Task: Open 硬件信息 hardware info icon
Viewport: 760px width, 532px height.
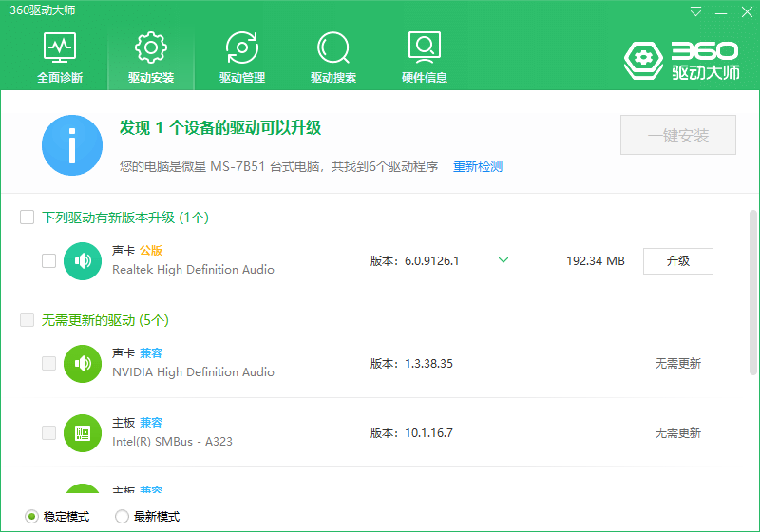Action: (425, 47)
